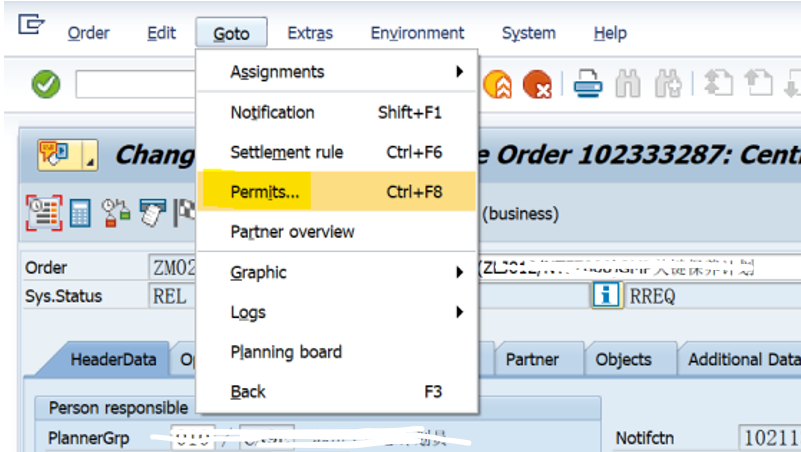Select Notification in Goto menu

coord(337,112)
